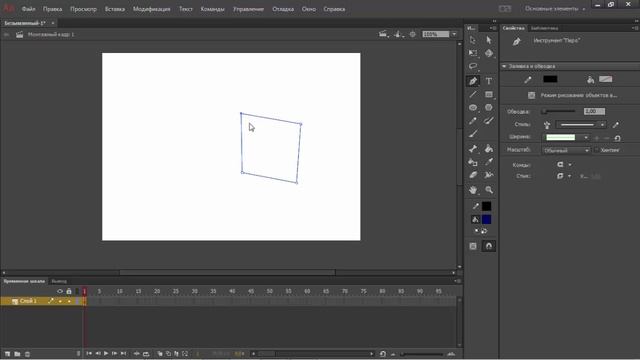This screenshot has height=360, width=640.
Task: Open the Текст menu
Action: point(186,9)
